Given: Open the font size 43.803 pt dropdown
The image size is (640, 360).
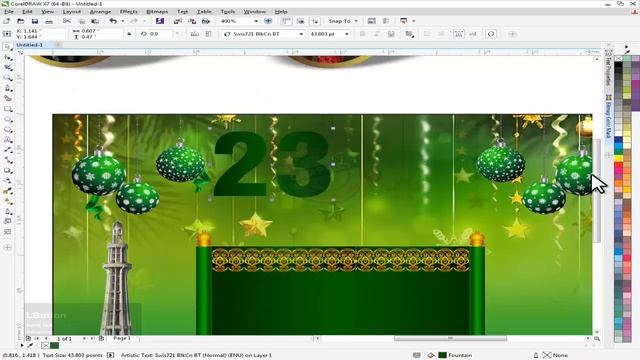Looking at the screenshot, I should click(x=347, y=34).
